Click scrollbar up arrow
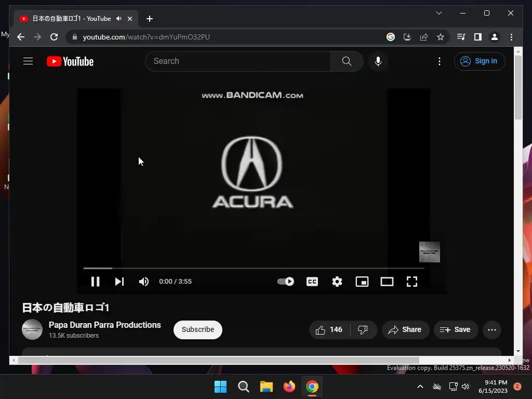532x399 pixels. click(518, 51)
